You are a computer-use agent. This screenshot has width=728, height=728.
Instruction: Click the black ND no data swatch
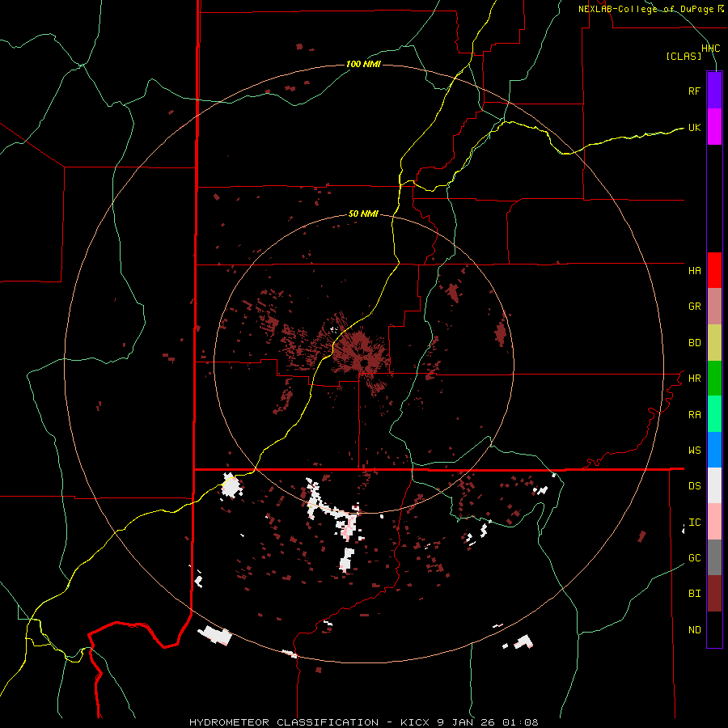[714, 629]
